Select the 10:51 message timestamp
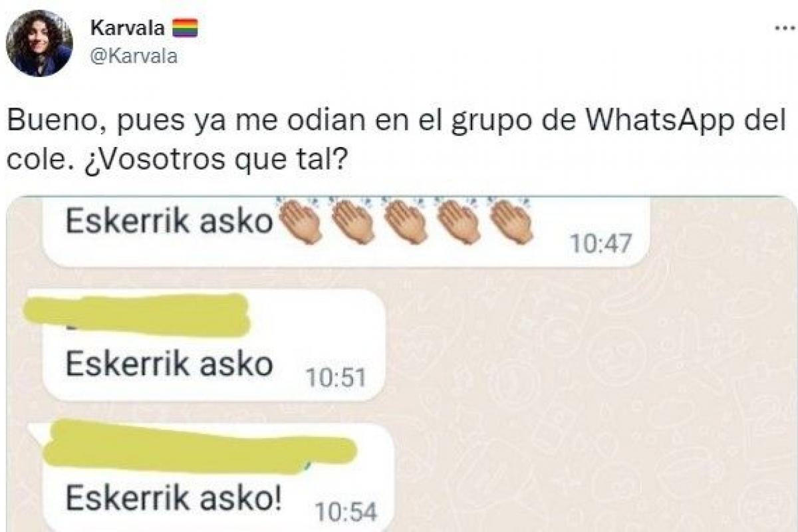The height and width of the screenshot is (532, 798). point(336,378)
